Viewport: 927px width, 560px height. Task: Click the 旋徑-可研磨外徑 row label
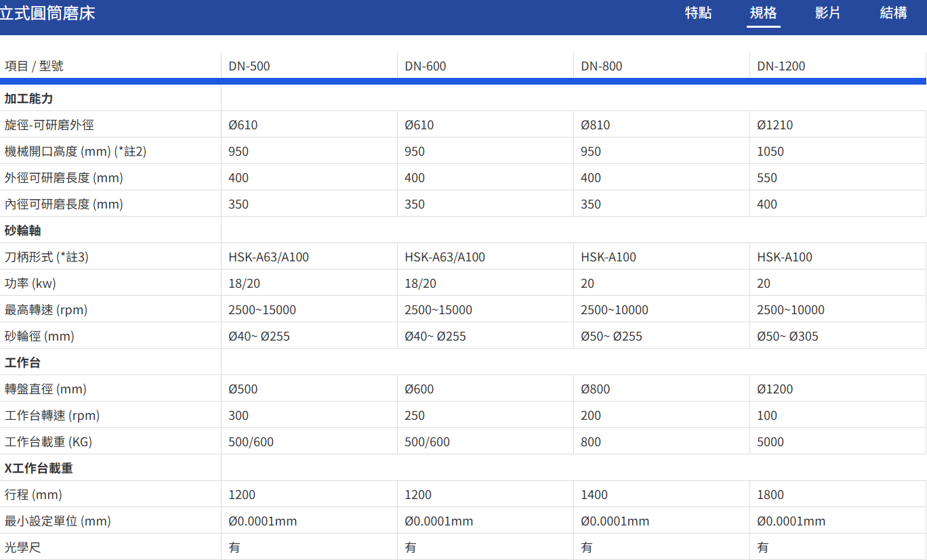49,125
